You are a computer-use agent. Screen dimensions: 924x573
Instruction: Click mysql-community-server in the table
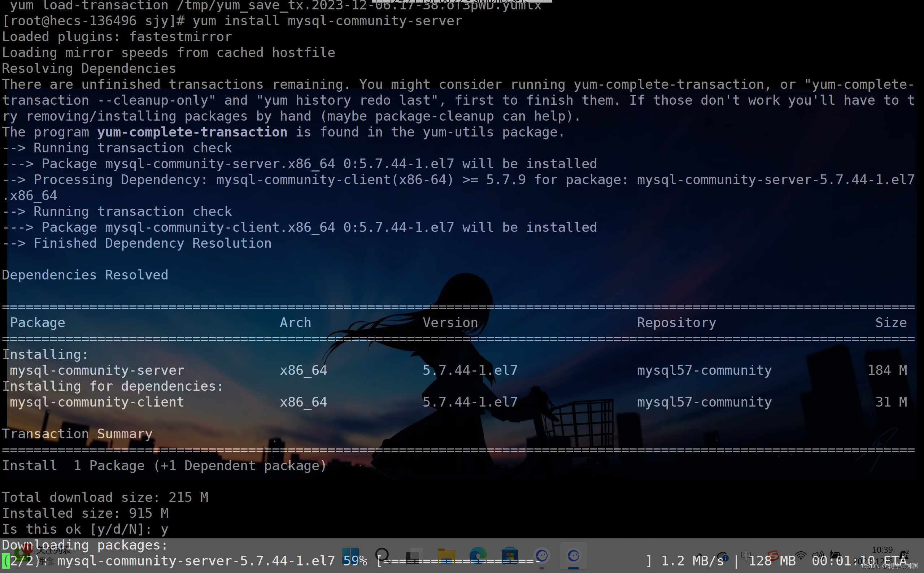point(97,370)
